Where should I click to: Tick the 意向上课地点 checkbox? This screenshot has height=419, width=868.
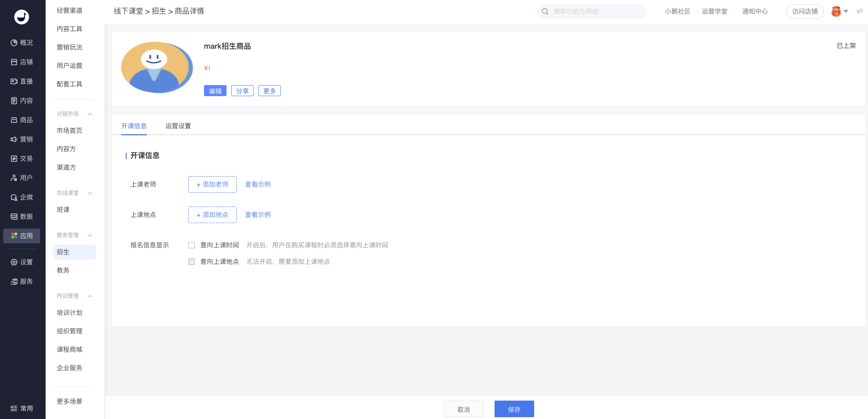[x=192, y=262]
